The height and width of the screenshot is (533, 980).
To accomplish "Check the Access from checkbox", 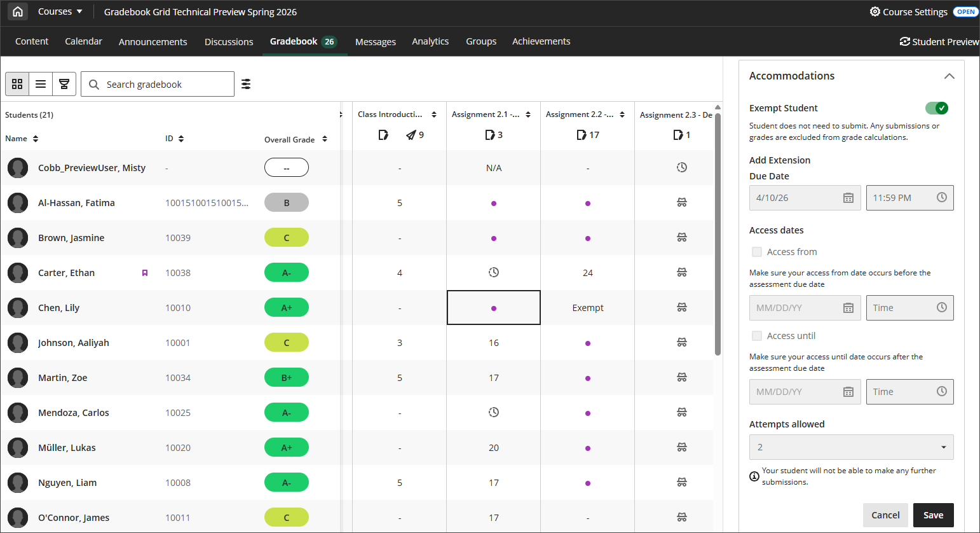I will click(x=757, y=252).
